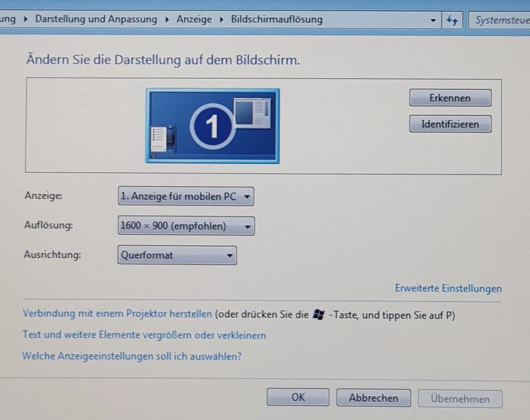Open the Anzeige display selector dropdown
Image resolution: width=530 pixels, height=420 pixels.
click(186, 196)
